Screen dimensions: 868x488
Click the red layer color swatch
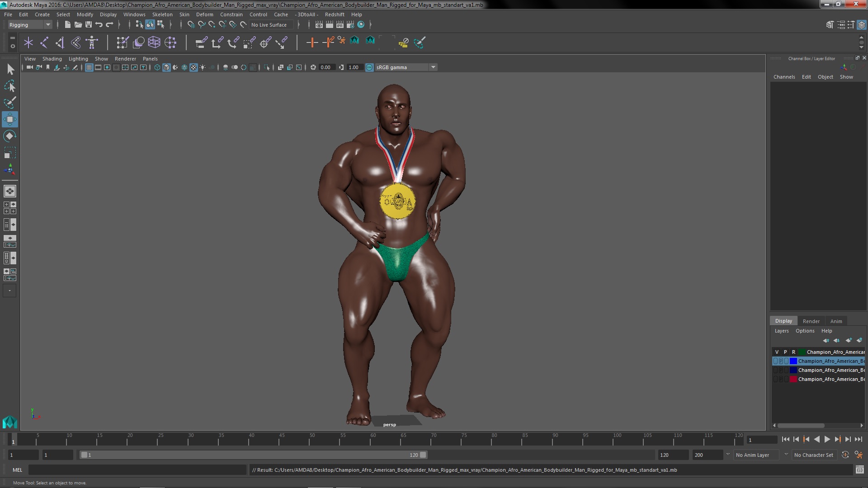point(793,379)
